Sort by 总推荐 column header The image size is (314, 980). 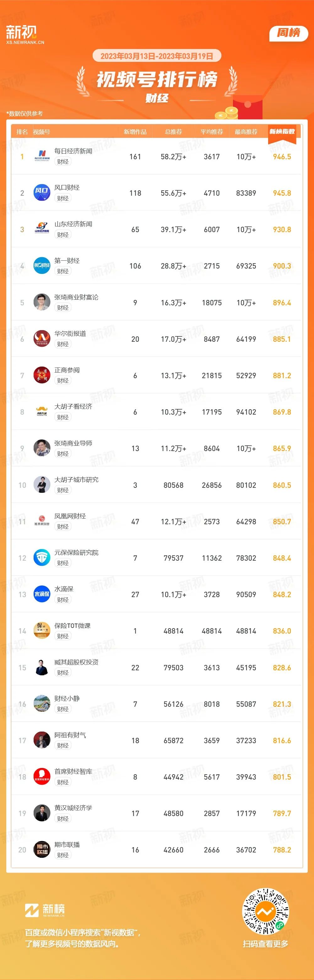coord(173,132)
